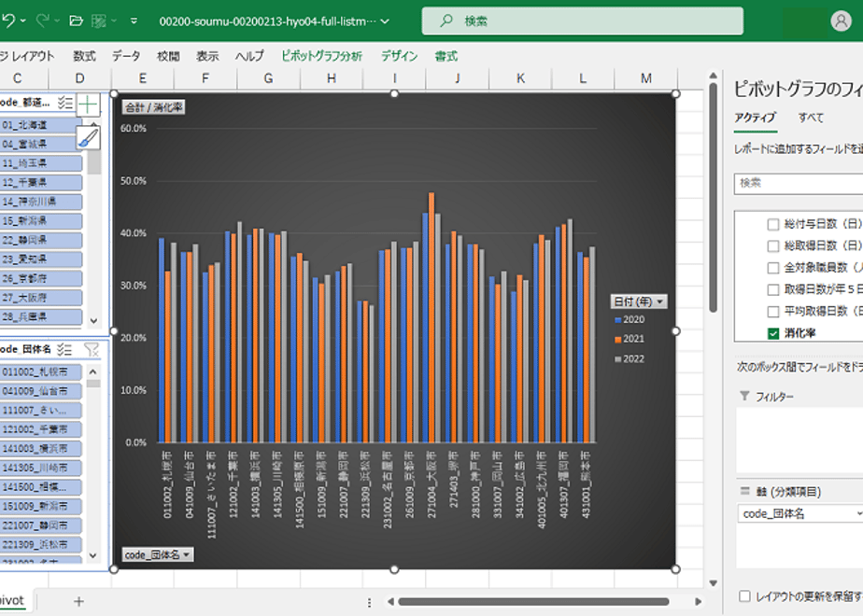Screen dimensions: 863x616
Task: Click the funnel icon next to フィルター
Action: point(744,396)
